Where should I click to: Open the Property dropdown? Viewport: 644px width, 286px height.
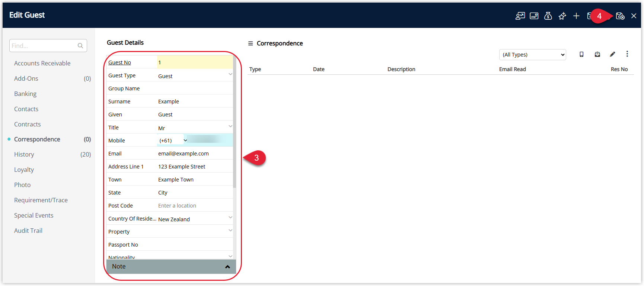point(230,231)
